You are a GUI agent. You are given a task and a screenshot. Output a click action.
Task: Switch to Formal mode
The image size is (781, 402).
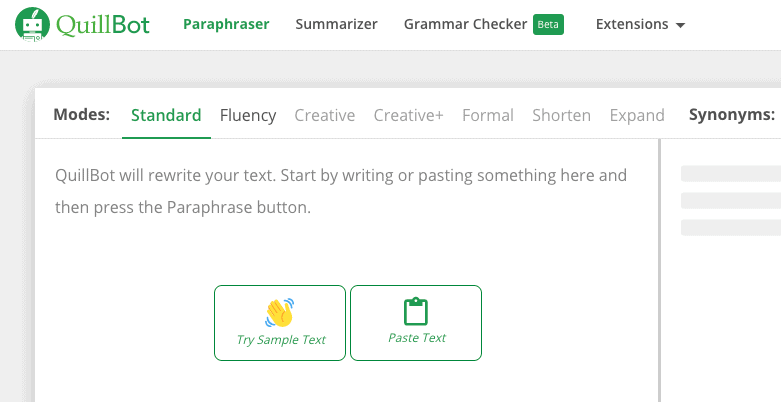point(488,116)
